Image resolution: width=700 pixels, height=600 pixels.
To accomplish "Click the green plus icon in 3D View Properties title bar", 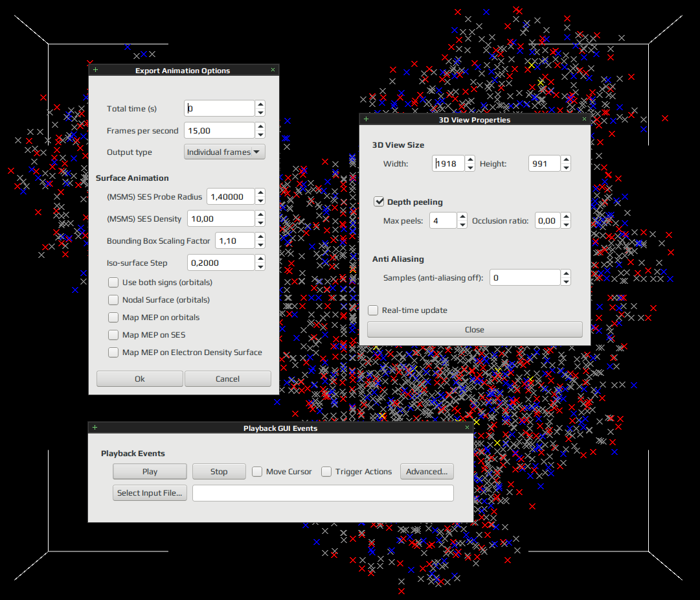I will pyautogui.click(x=366, y=119).
